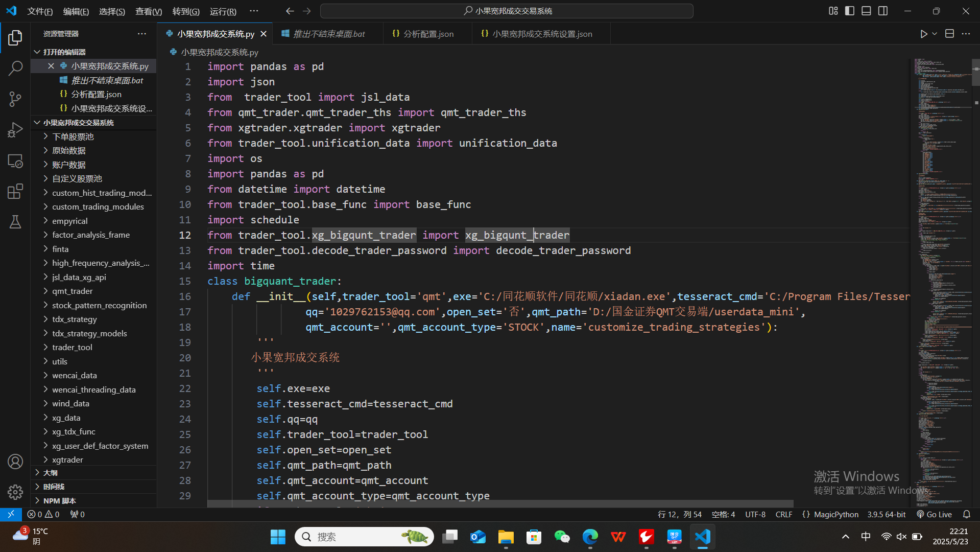Open the 转到(G) menu
Image resolution: width=980 pixels, height=552 pixels.
186,11
